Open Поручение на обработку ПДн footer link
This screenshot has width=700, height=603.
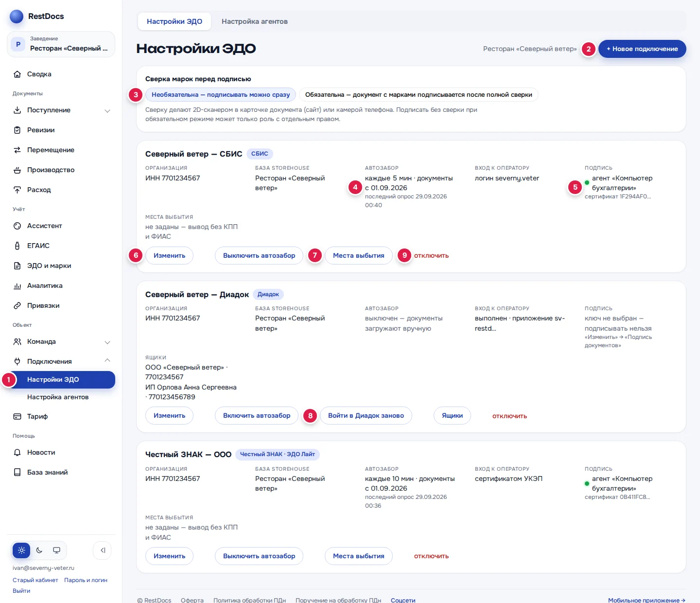(338, 600)
